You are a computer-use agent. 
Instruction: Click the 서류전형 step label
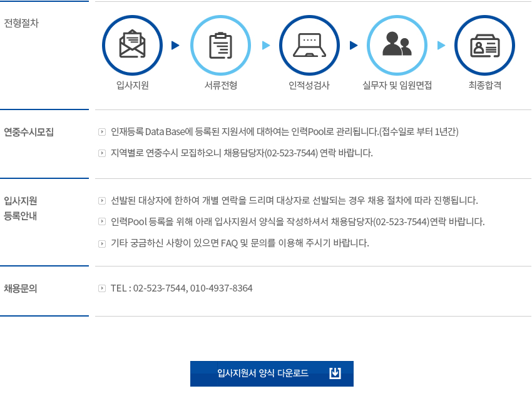click(x=220, y=85)
